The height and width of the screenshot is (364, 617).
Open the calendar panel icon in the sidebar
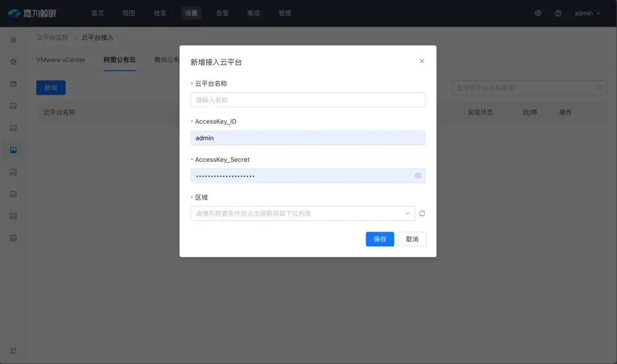click(13, 83)
